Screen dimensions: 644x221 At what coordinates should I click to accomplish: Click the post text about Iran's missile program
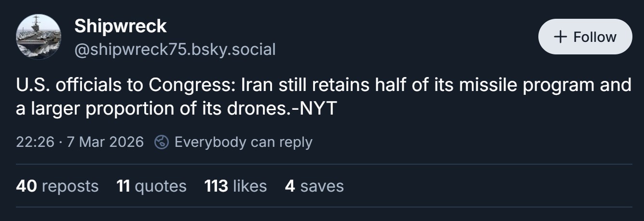pyautogui.click(x=324, y=97)
